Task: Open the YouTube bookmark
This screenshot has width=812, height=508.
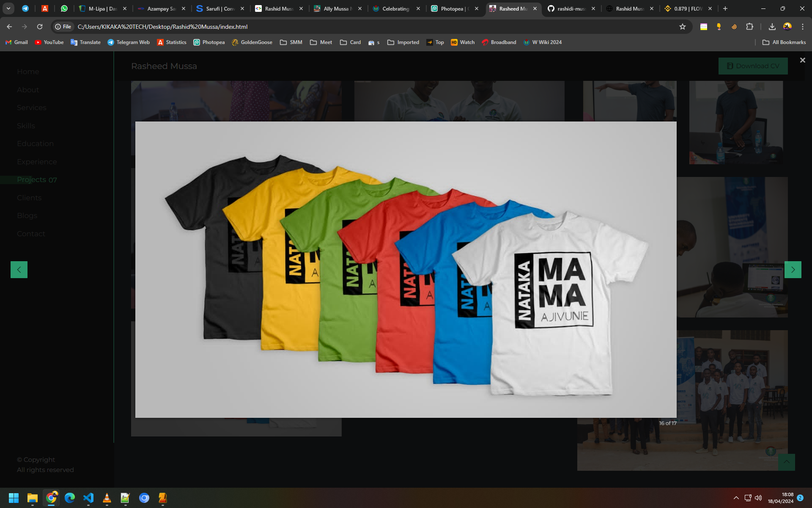Action: click(49, 42)
